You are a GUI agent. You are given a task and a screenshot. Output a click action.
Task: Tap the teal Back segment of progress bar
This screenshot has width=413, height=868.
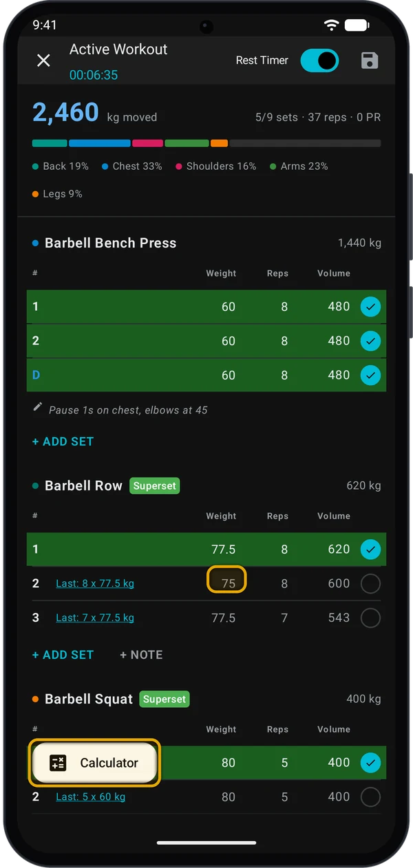[x=50, y=143]
